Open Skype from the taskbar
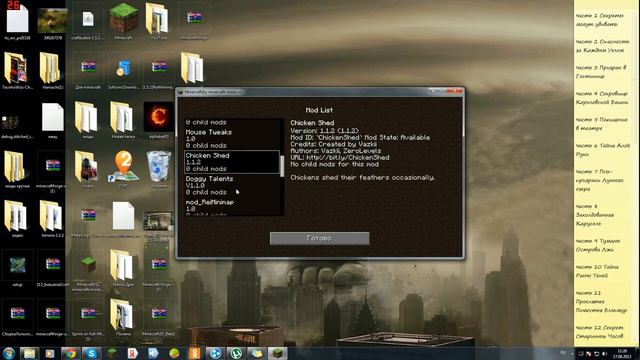Image resolution: width=640 pixels, height=360 pixels. coord(91,353)
